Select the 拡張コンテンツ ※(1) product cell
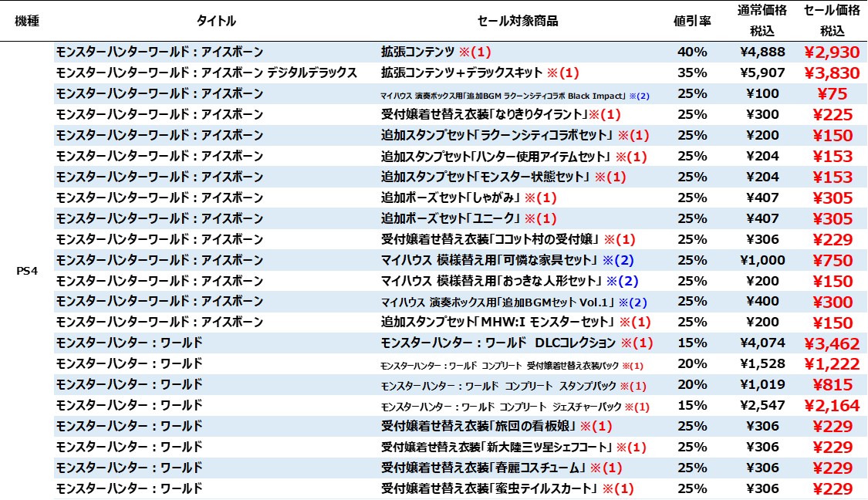This screenshot has width=868, height=500. (x=436, y=52)
